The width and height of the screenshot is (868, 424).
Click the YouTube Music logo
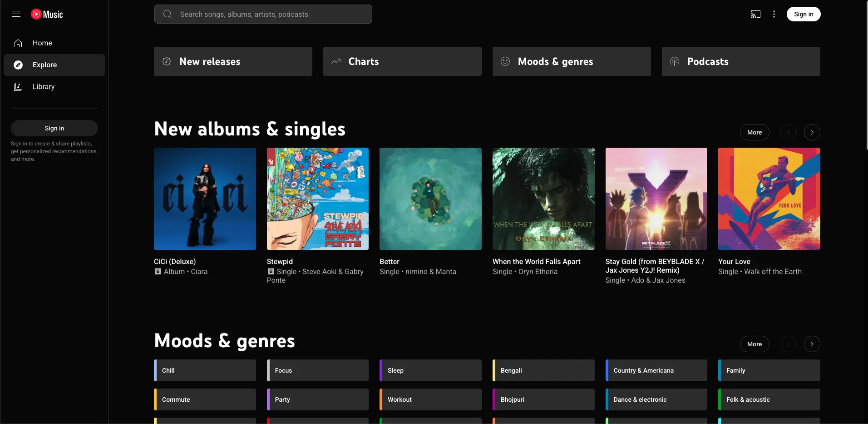coord(47,14)
